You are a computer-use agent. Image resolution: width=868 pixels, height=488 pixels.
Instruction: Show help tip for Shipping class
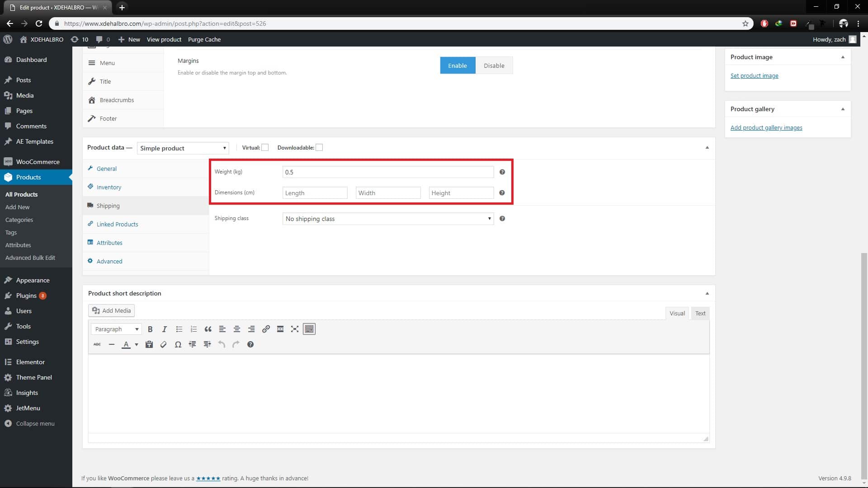pos(502,218)
